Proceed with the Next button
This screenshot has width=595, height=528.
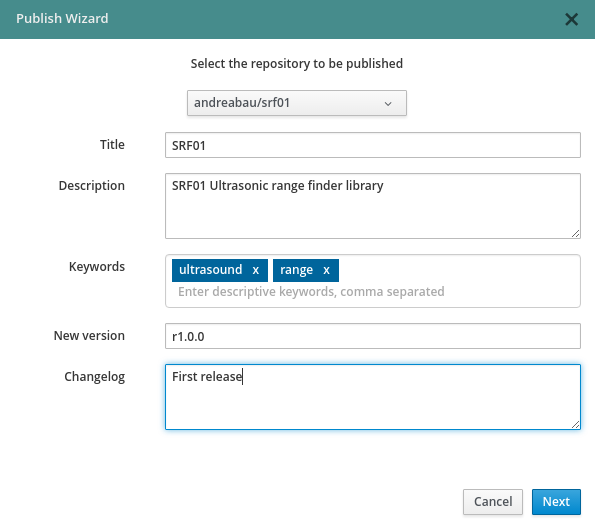[556, 502]
